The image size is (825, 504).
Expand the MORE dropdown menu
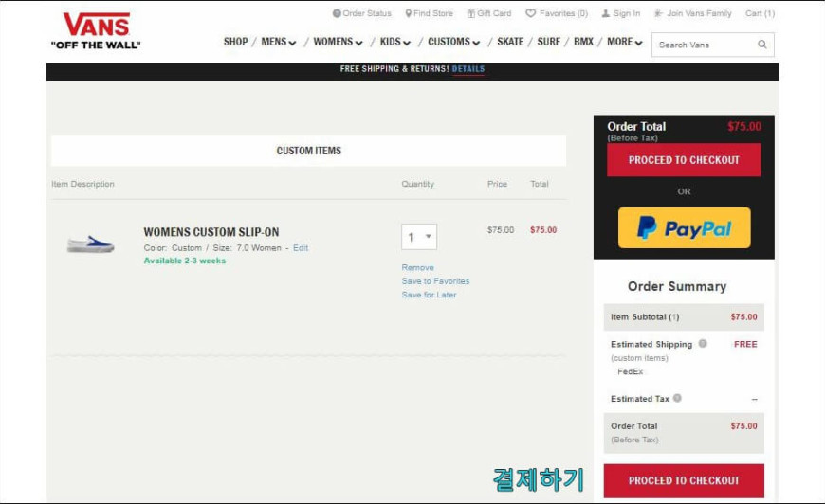[x=625, y=42]
